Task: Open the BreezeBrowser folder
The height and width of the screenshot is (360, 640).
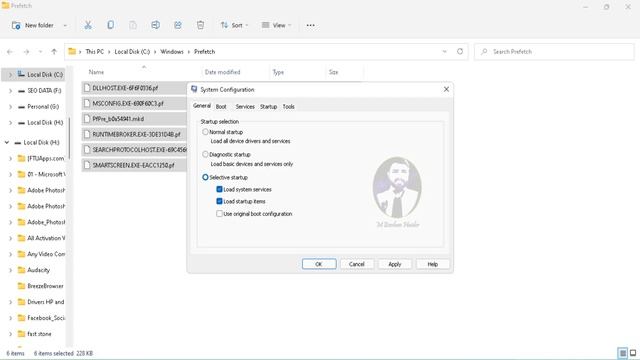Action: tap(41, 286)
